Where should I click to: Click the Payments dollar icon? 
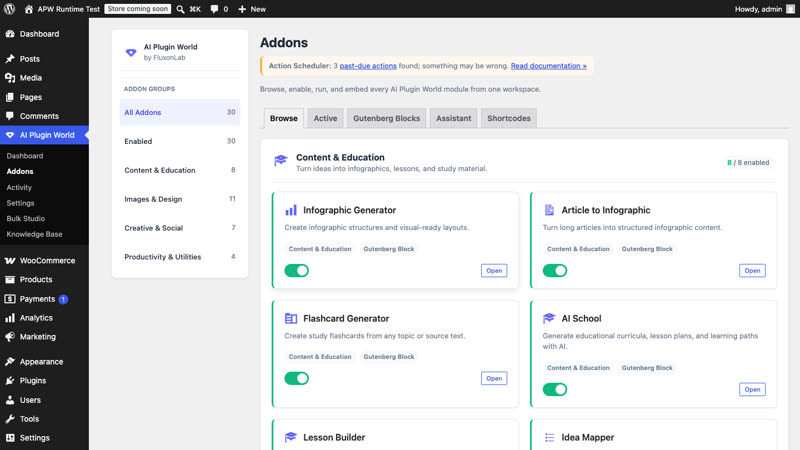[10, 299]
